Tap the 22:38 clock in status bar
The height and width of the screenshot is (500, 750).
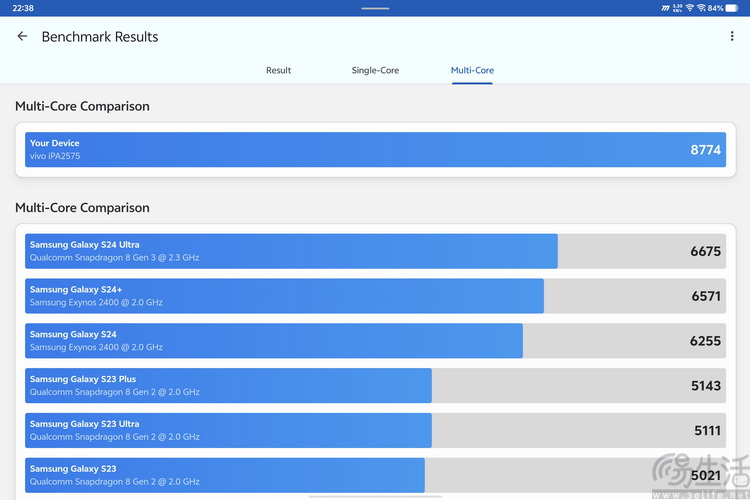point(24,8)
